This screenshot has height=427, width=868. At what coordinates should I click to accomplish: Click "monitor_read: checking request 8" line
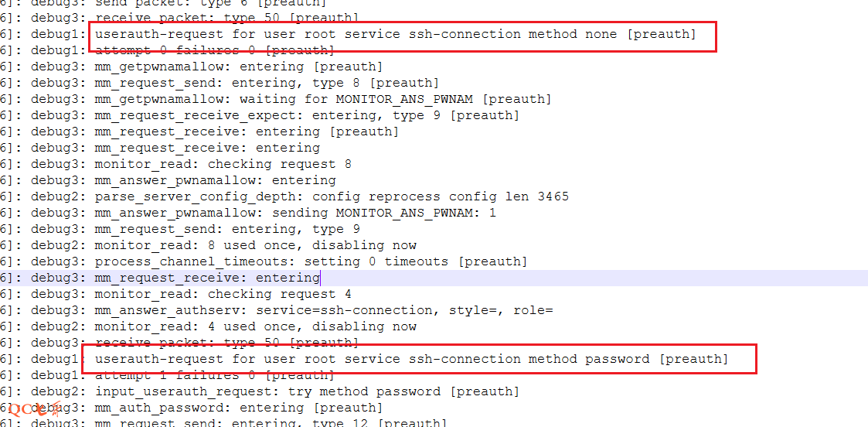[x=223, y=164]
